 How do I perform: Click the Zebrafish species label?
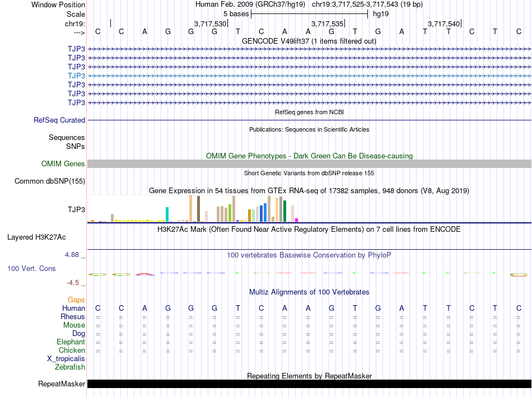pos(70,367)
